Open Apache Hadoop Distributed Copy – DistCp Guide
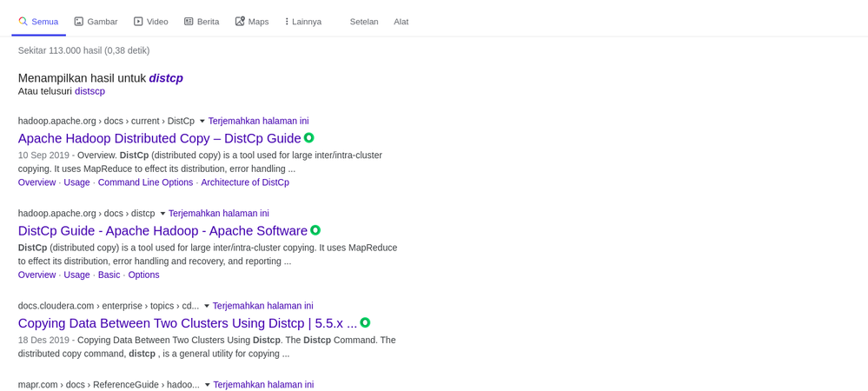The image size is (868, 391). point(159,138)
